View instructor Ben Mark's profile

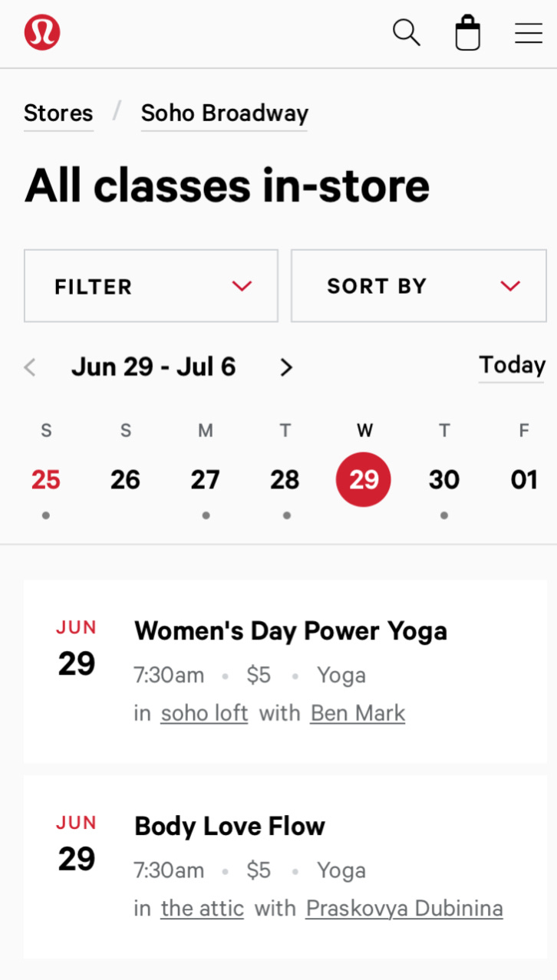pyautogui.click(x=358, y=714)
